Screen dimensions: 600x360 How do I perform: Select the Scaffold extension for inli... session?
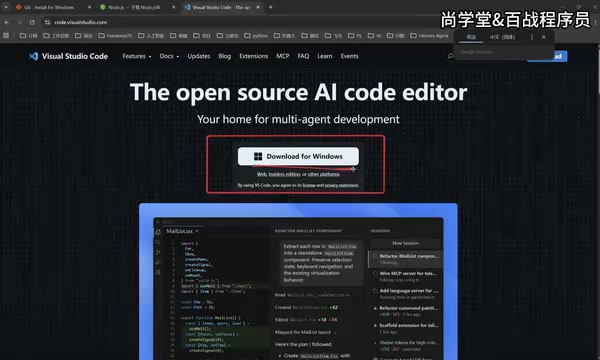tap(406, 328)
